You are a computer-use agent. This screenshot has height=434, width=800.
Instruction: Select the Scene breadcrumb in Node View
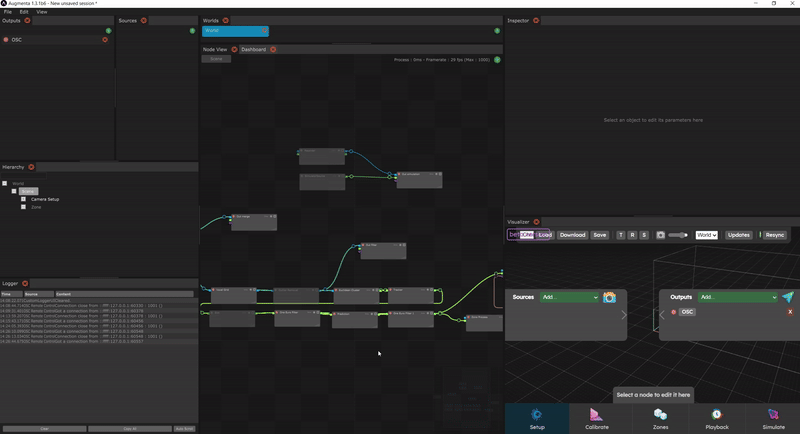tap(216, 59)
